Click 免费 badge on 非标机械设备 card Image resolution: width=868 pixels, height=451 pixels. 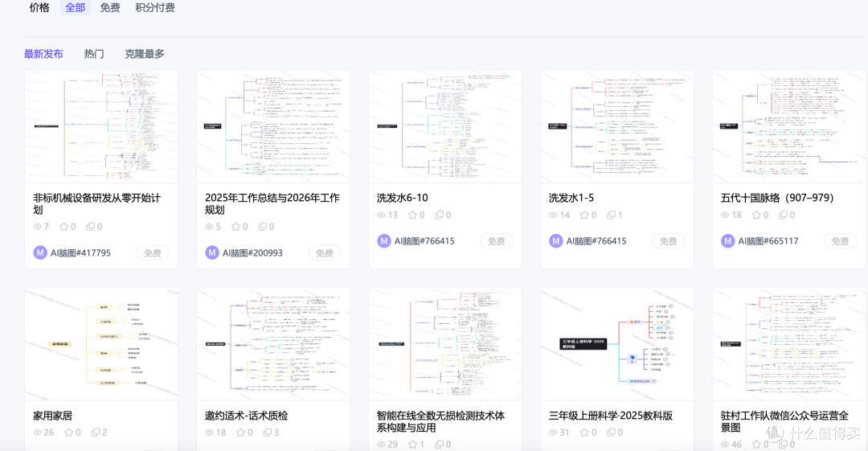(x=153, y=253)
